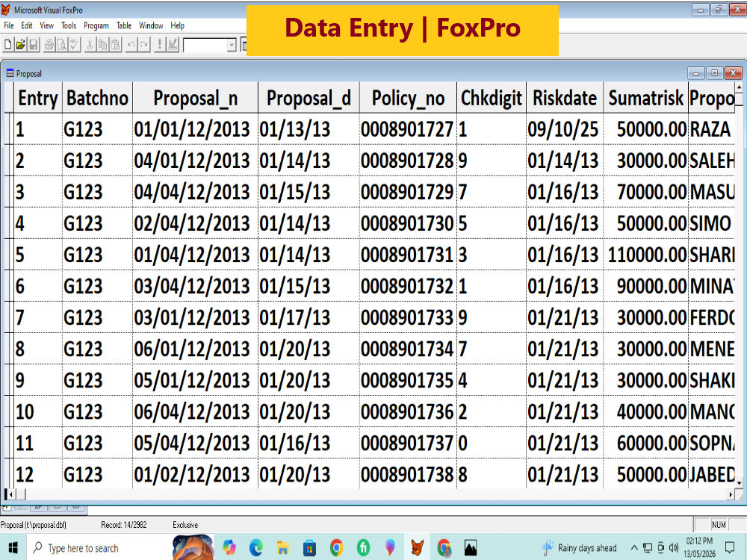Open the Tools menu
This screenshot has width=747, height=560.
pyautogui.click(x=69, y=25)
